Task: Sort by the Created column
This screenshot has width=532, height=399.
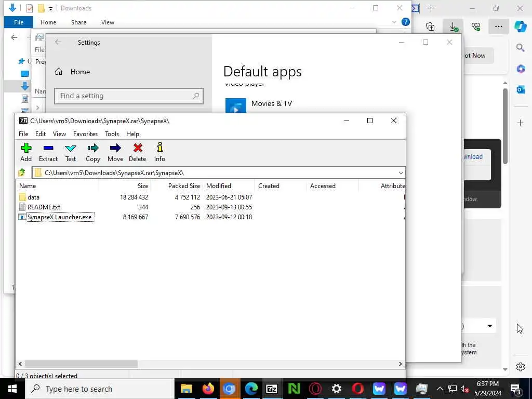Action: click(x=281, y=186)
